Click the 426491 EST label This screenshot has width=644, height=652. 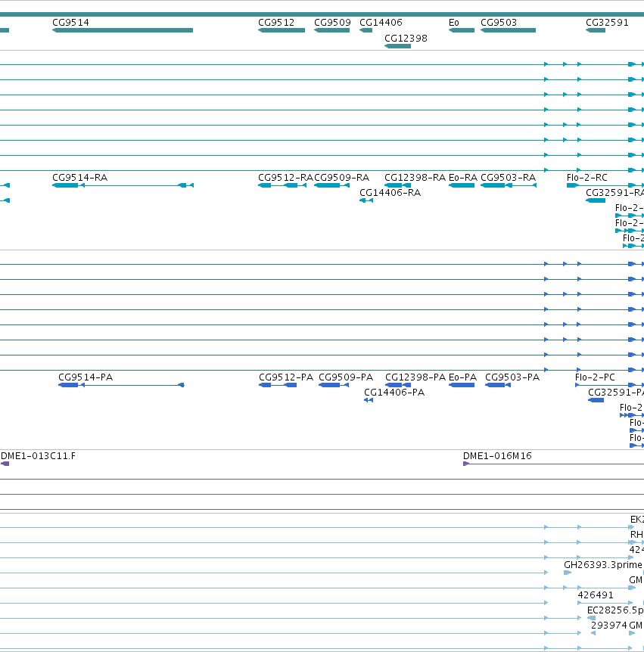(x=596, y=595)
